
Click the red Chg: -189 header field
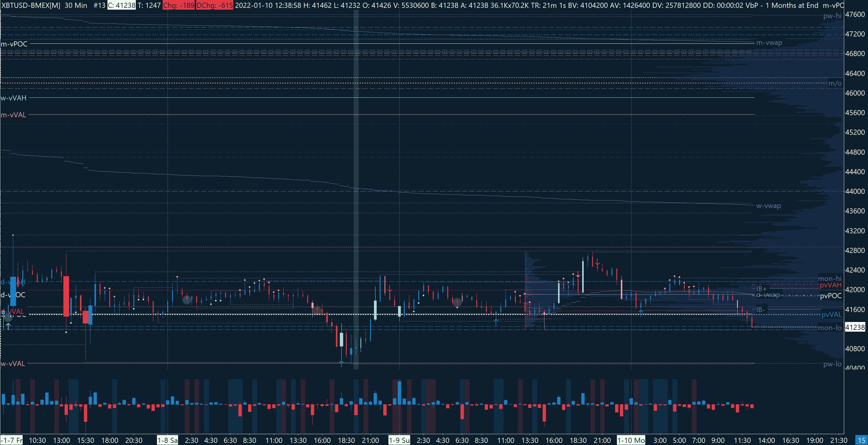pyautogui.click(x=178, y=5)
